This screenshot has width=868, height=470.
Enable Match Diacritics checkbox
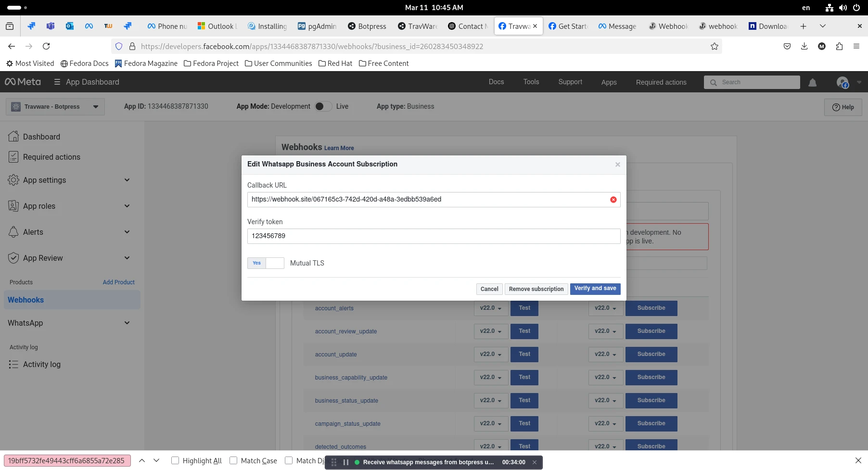[289, 460]
